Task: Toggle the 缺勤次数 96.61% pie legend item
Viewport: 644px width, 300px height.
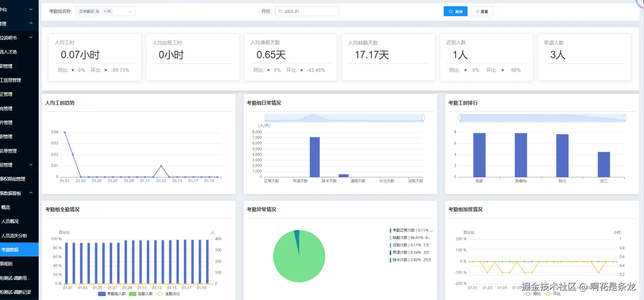Action: pyautogui.click(x=410, y=238)
